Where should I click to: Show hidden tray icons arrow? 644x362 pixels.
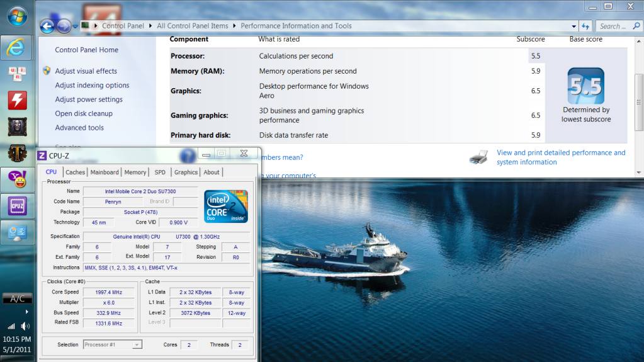pos(26,312)
